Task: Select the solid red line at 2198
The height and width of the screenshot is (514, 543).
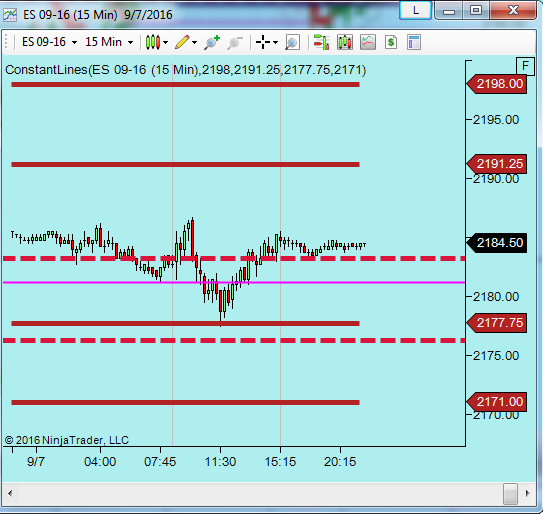Action: [185, 85]
